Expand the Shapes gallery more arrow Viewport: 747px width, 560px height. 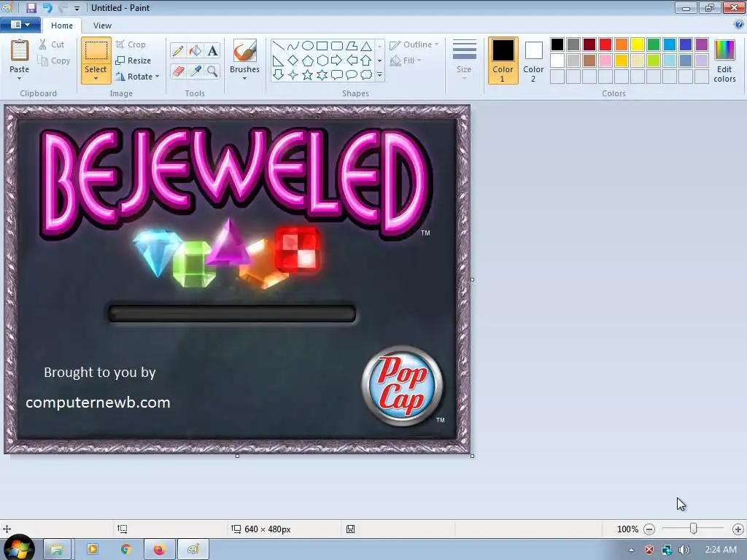coord(379,75)
